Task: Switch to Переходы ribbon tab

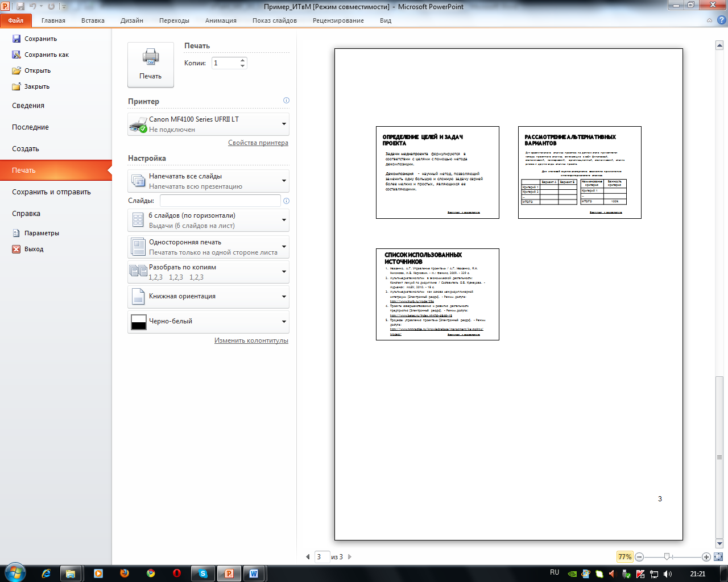Action: click(174, 20)
